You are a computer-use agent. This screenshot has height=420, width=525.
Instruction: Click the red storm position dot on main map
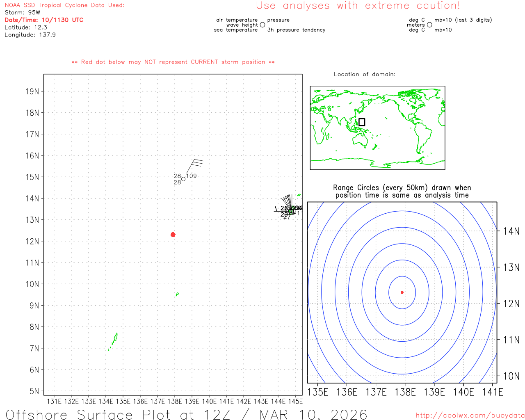coord(173,235)
